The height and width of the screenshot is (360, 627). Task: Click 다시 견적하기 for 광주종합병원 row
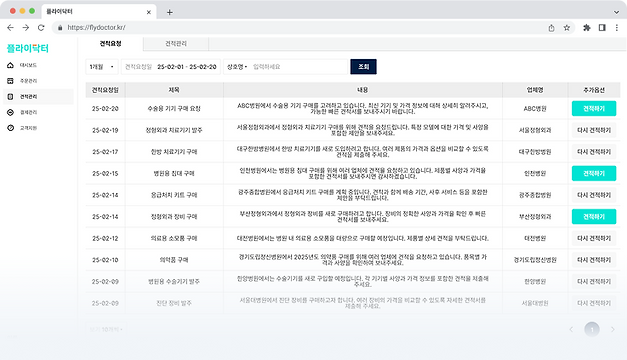coord(594,195)
